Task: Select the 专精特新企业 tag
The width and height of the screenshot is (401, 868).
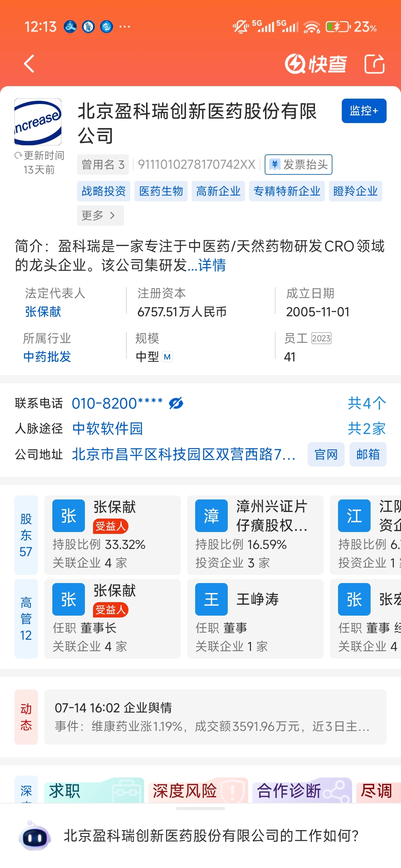Action: [x=287, y=191]
